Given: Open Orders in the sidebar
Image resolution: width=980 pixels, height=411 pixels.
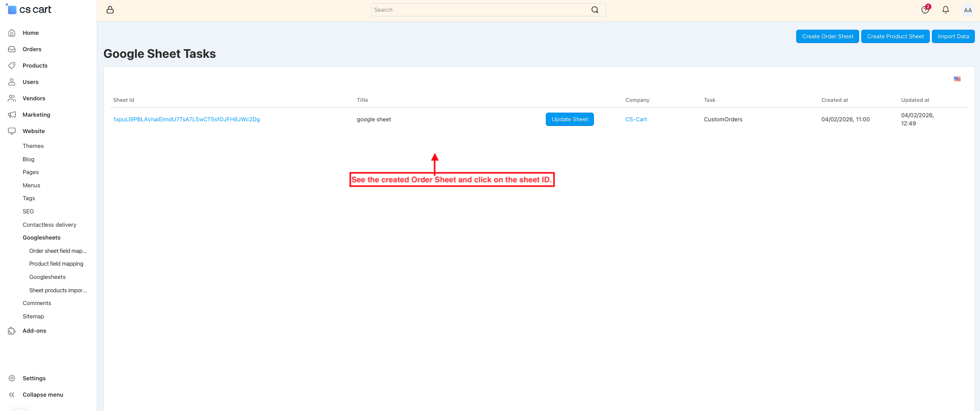Looking at the screenshot, I should [32, 49].
